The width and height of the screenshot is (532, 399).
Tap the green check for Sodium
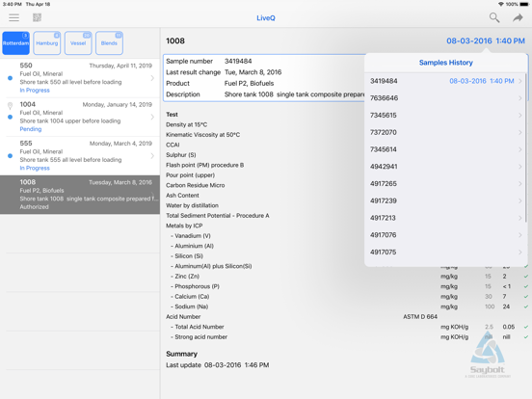tap(526, 306)
